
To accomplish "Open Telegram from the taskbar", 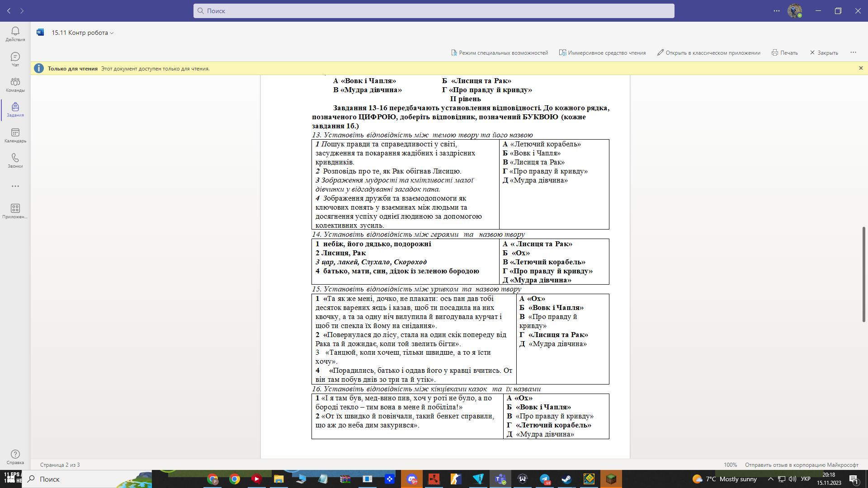I will [x=545, y=479].
